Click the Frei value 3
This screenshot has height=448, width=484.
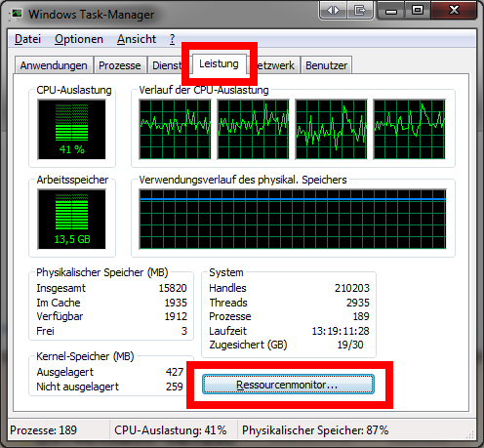click(184, 331)
